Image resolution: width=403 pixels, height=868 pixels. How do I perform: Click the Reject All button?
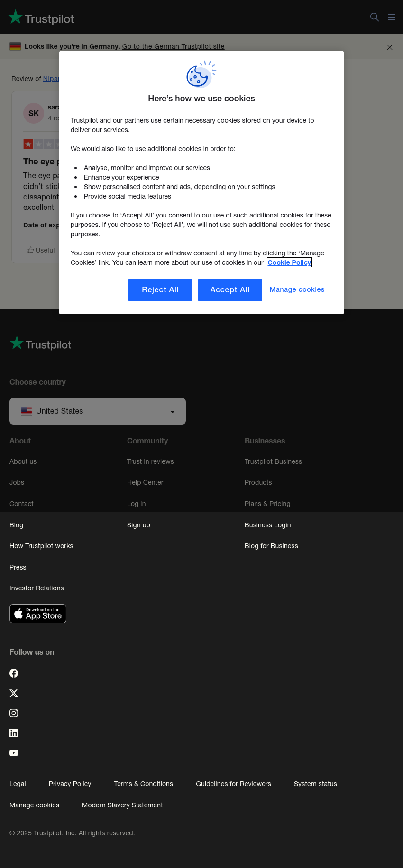click(160, 290)
